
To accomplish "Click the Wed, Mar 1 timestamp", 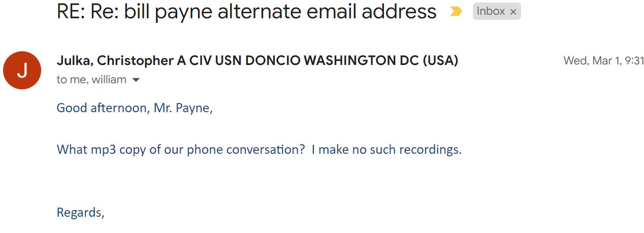I will point(603,61).
